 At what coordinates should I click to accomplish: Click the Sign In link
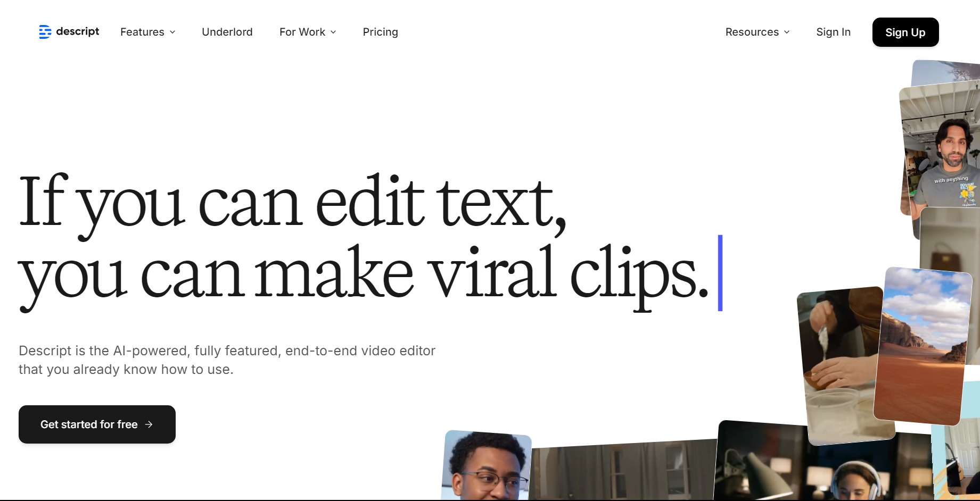pos(834,32)
